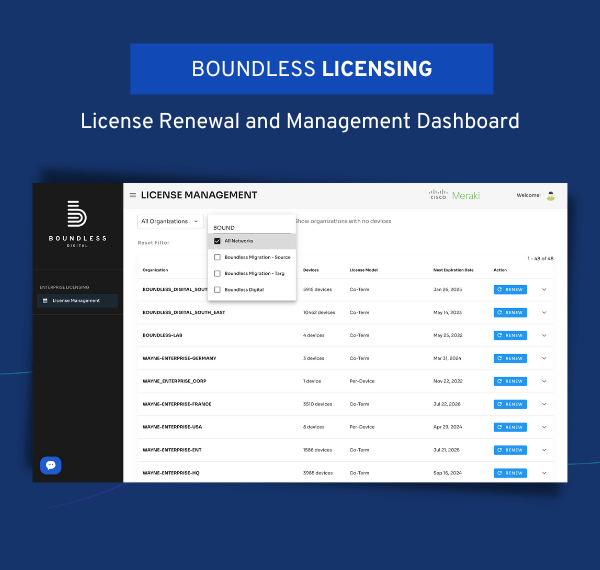Expand the WAYNE-ENTERPRISE-GERMANY row chevron
600x570 pixels.
coord(544,358)
